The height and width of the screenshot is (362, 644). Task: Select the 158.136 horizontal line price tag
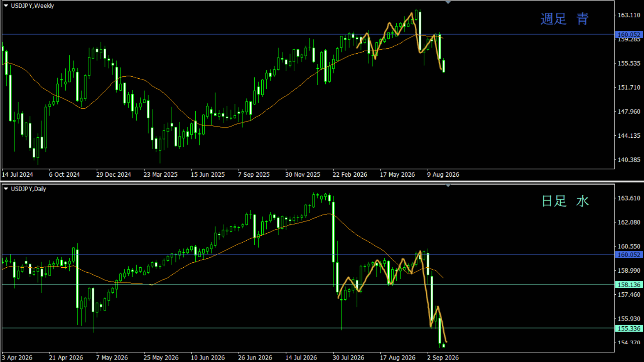point(629,285)
